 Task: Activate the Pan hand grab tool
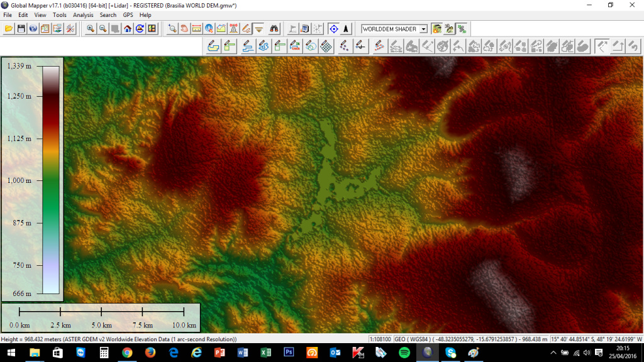click(184, 29)
